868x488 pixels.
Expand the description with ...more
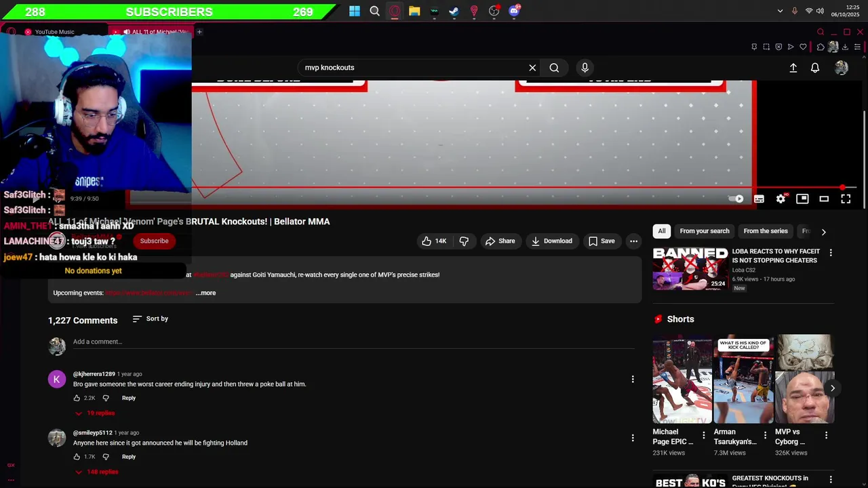click(206, 293)
